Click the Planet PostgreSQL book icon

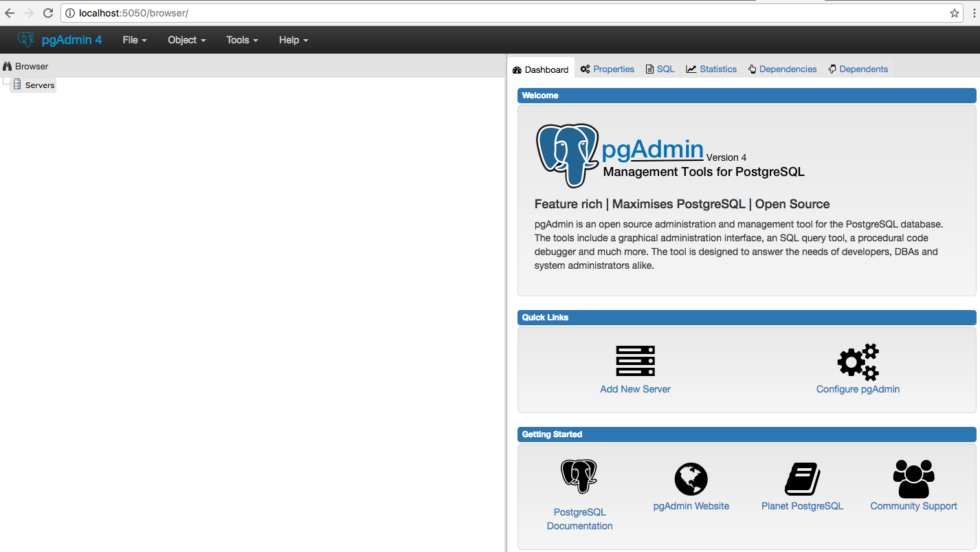point(802,479)
